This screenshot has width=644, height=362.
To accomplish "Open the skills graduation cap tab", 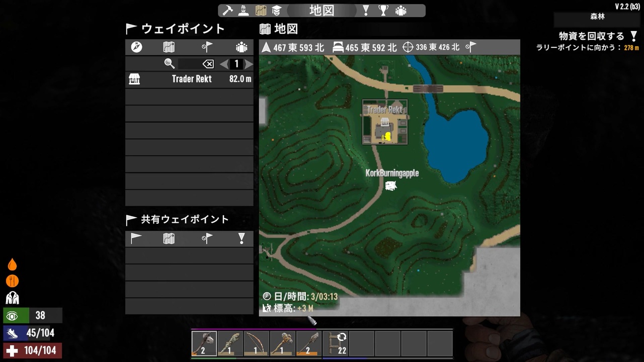I will pyautogui.click(x=276, y=11).
